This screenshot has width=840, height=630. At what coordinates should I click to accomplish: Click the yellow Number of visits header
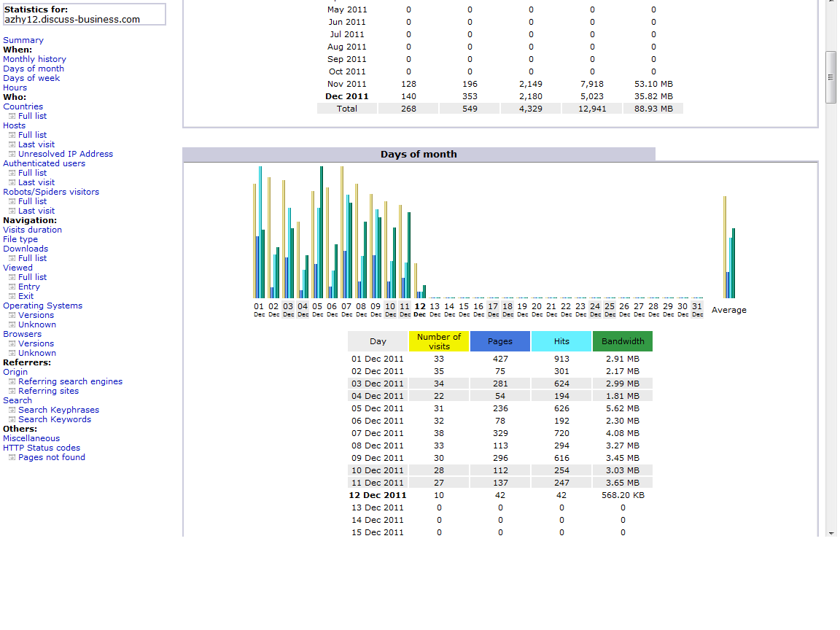[439, 341]
